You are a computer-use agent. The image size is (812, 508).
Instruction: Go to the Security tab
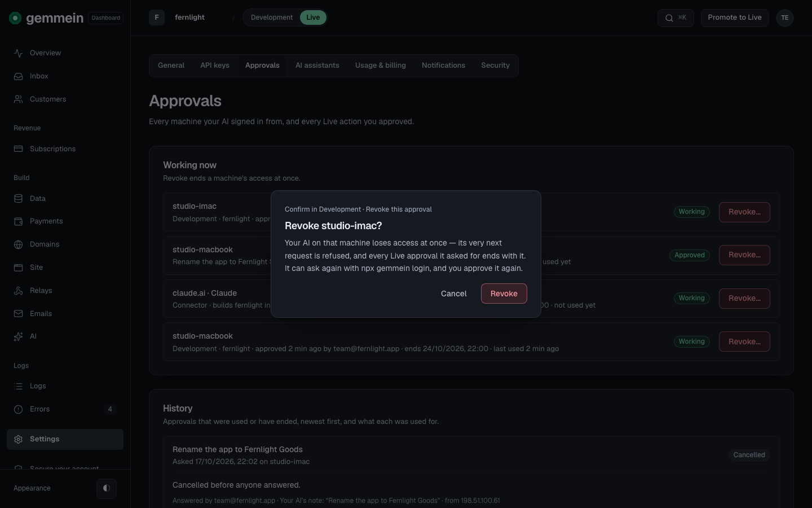[x=496, y=65]
